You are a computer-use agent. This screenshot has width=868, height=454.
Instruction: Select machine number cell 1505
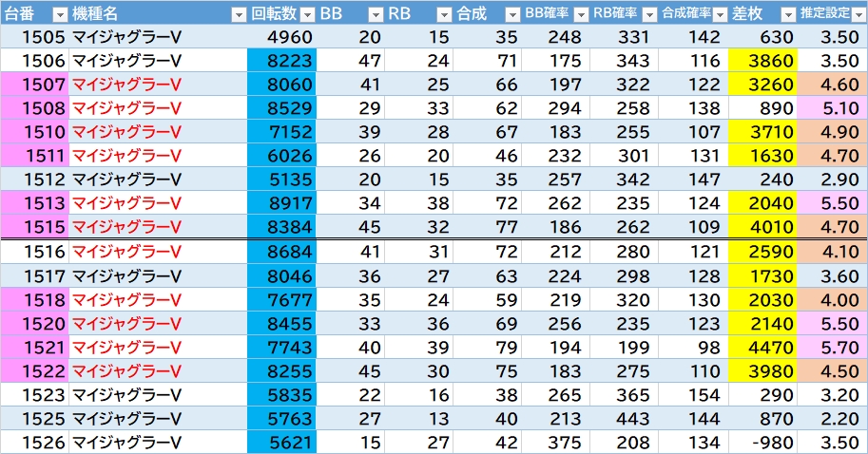(34, 36)
